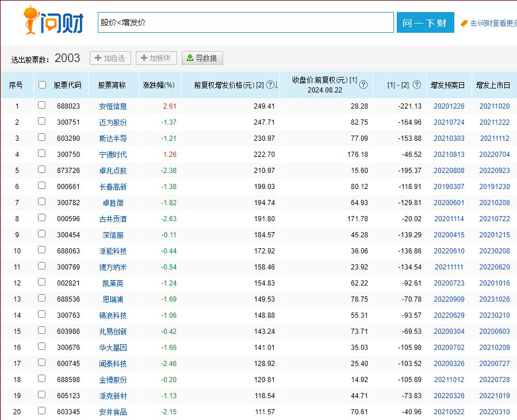Toggle the select-all checkbox in the header

coord(42,84)
